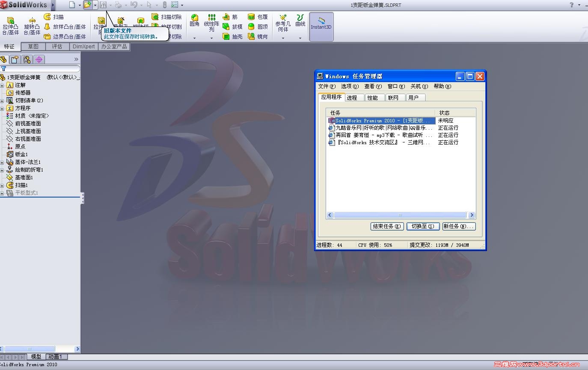Expand the 注解 annotations tree node
The image size is (588, 370).
click(x=2, y=85)
